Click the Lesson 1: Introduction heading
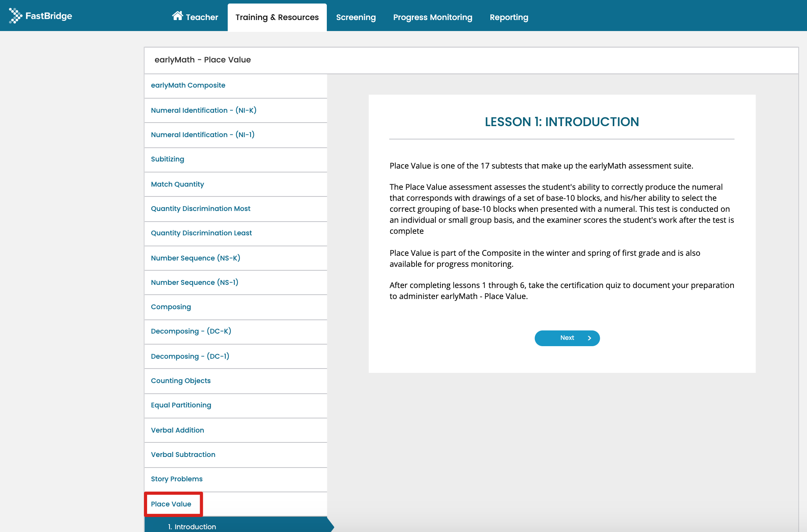Screen dimensions: 807x532 (562, 122)
